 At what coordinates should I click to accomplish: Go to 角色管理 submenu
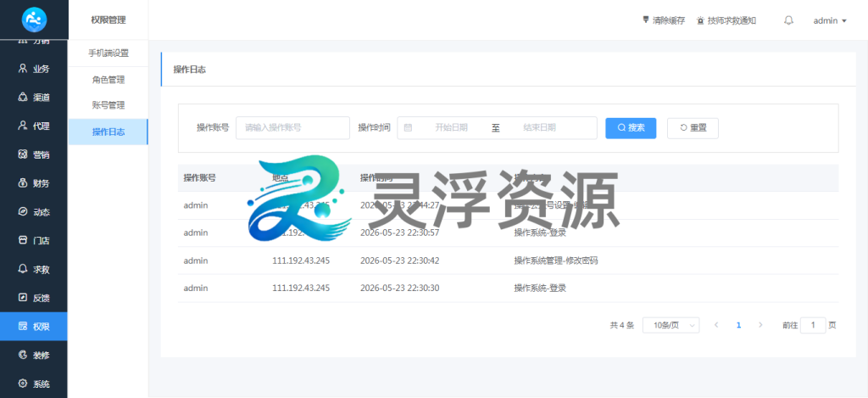[x=108, y=80]
